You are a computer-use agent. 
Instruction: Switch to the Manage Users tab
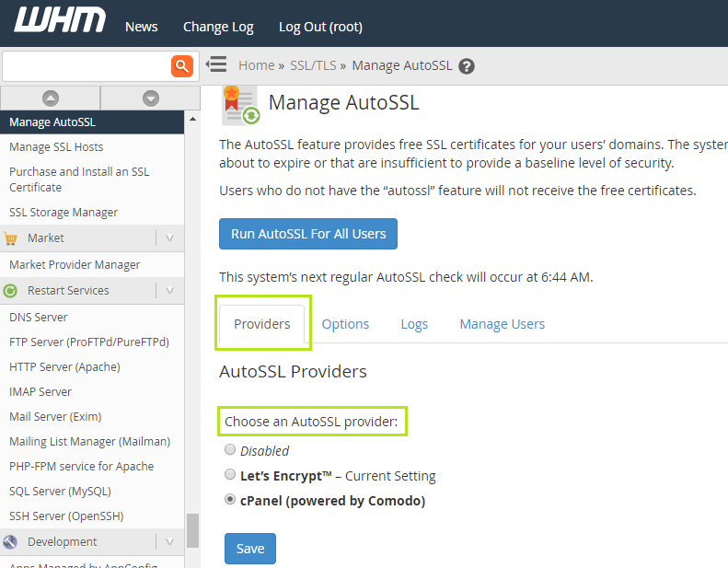click(503, 324)
